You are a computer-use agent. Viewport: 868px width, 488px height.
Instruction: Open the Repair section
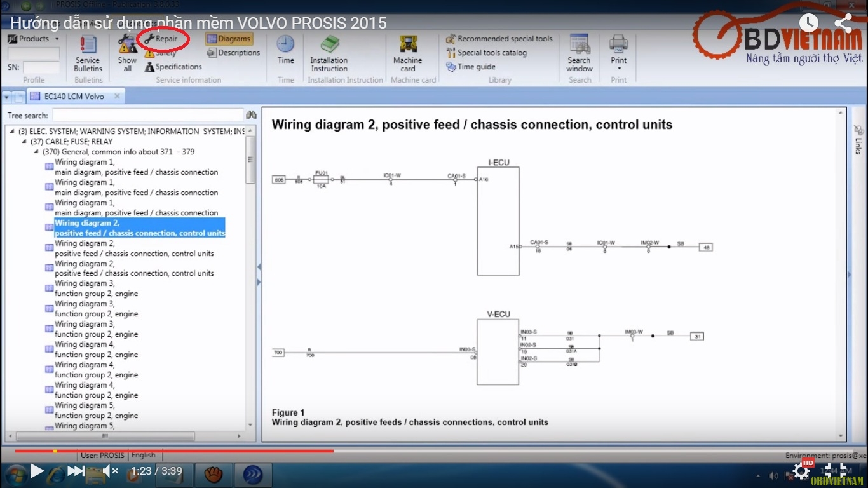pos(161,39)
